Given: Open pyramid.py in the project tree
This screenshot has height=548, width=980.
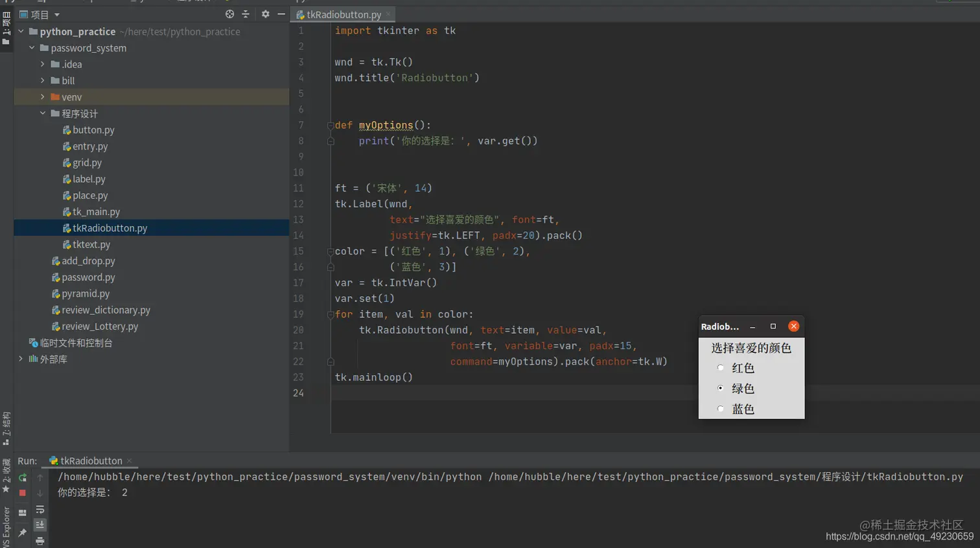Looking at the screenshot, I should 86,293.
